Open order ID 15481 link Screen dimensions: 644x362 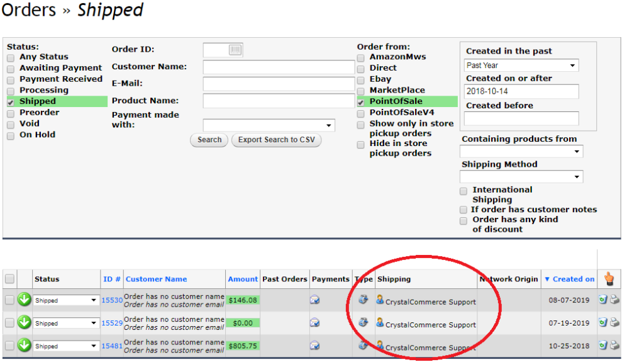[112, 346]
